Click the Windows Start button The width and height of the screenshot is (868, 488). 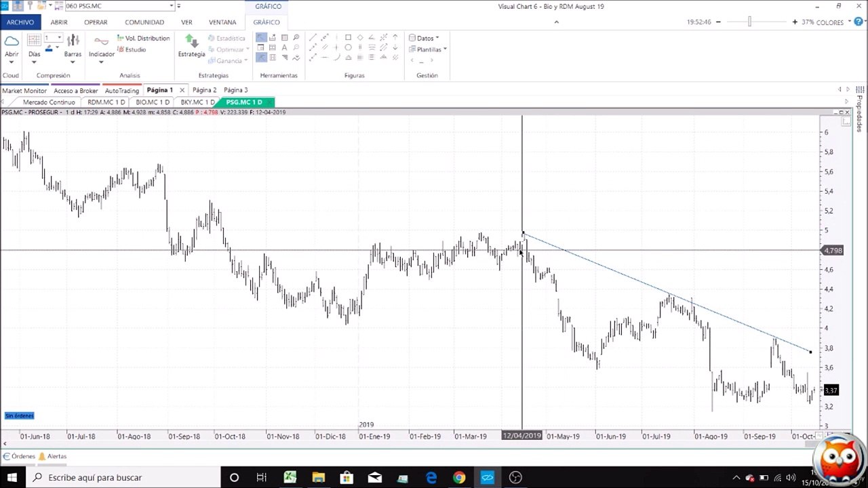12,477
